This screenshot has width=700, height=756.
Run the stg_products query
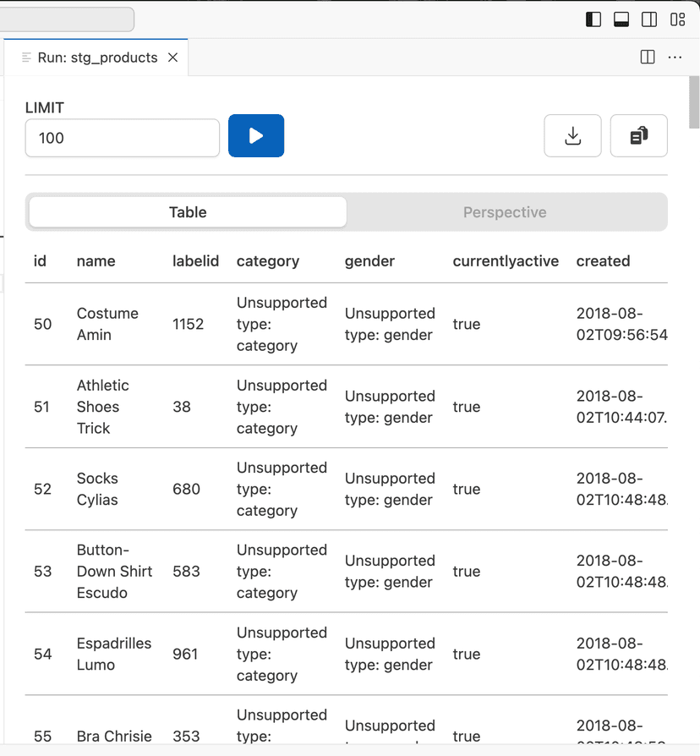(x=256, y=135)
